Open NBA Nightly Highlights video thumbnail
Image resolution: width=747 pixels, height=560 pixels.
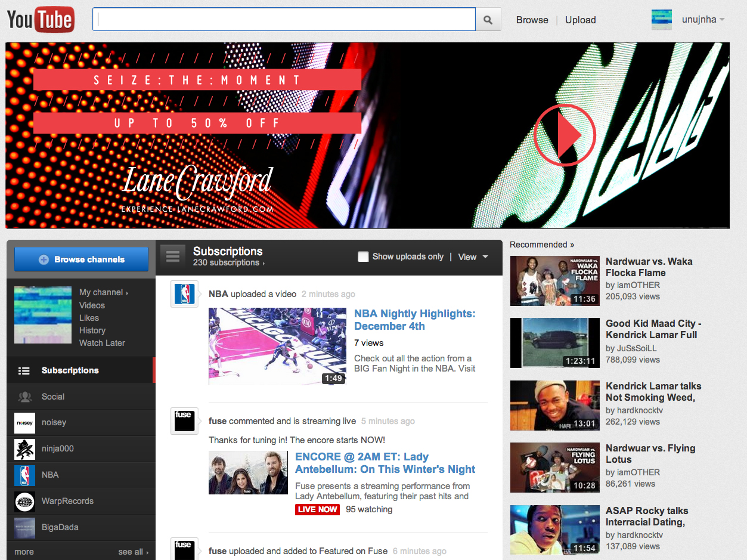coord(277,346)
